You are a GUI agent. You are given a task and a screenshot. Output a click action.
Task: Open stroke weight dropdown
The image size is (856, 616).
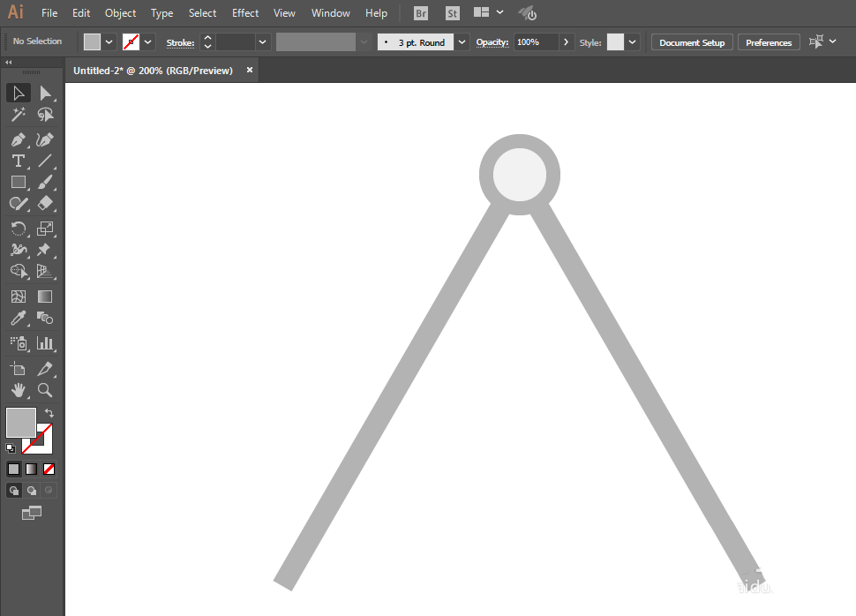(x=263, y=42)
